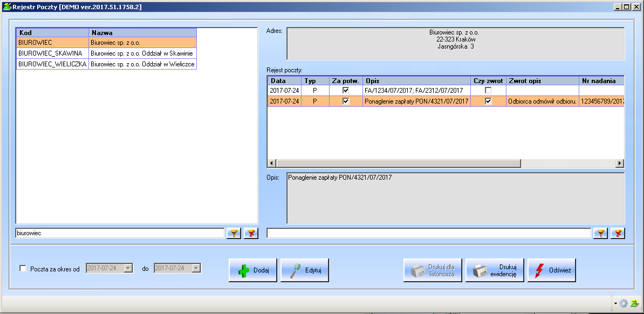The height and width of the screenshot is (314, 644).
Task: Click the Adres address box
Action: (455, 44)
